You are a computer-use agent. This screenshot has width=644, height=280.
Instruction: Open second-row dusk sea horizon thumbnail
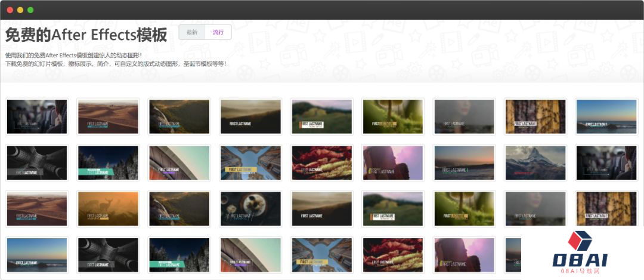(464, 163)
